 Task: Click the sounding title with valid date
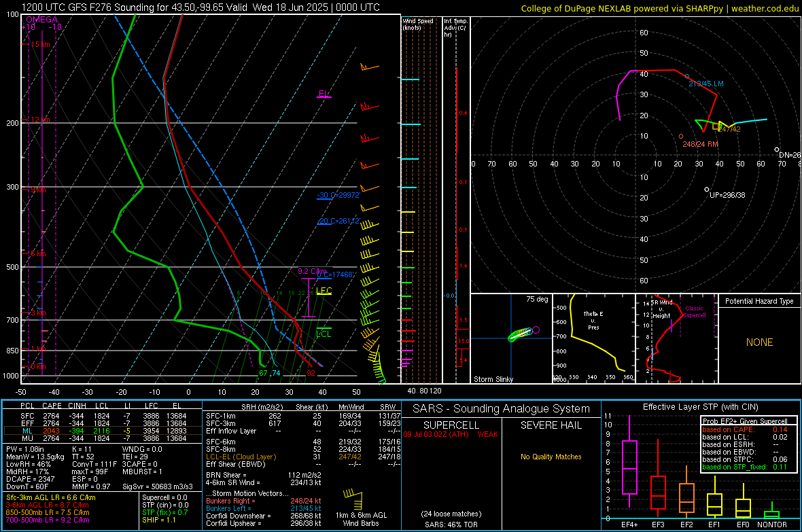[201, 7]
